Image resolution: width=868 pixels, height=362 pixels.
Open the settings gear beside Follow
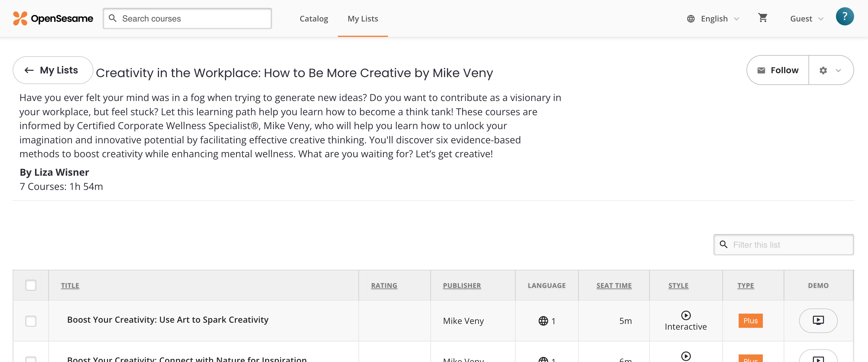point(824,70)
